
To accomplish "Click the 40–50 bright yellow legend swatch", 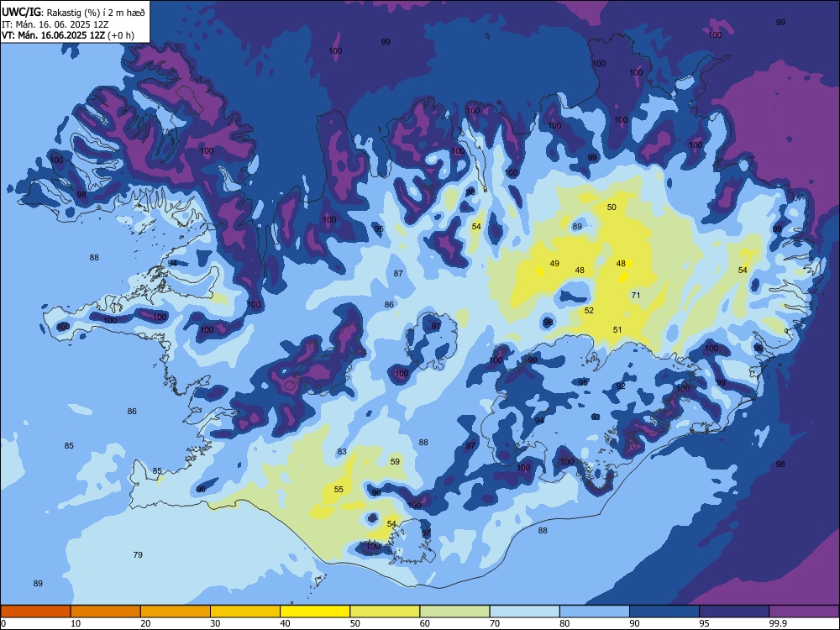I will (x=315, y=612).
